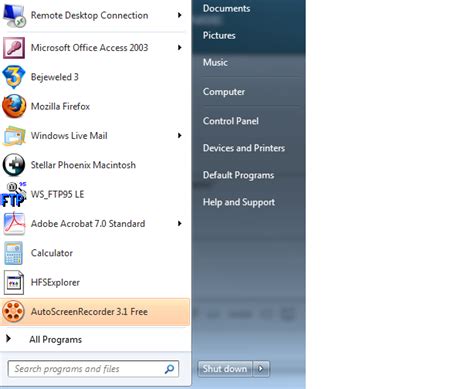The width and height of the screenshot is (474, 389).
Task: Click the AutoScreenRecorder film reel icon
Action: click(x=13, y=312)
